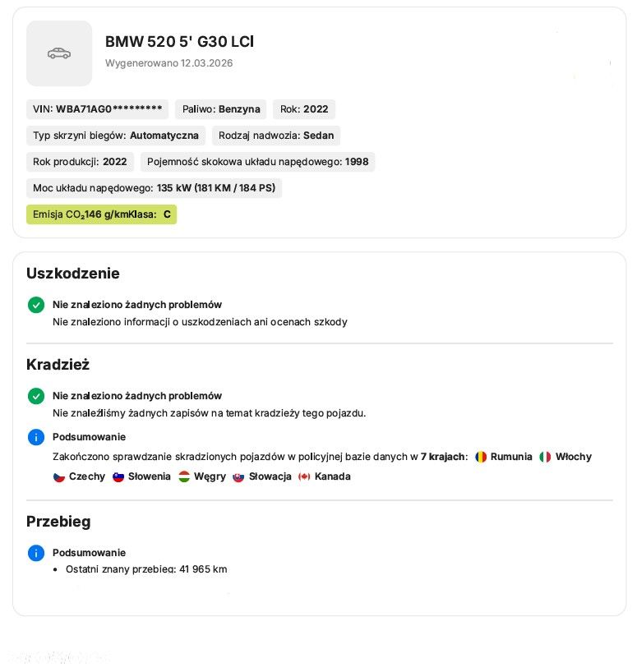Click the Rumunia flag icon
This screenshot has height=672, width=637.
click(481, 457)
